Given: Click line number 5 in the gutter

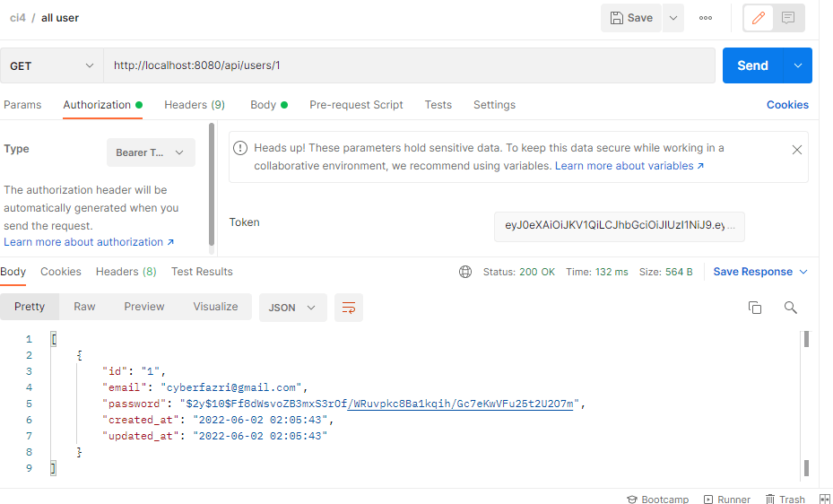Looking at the screenshot, I should (x=29, y=404).
